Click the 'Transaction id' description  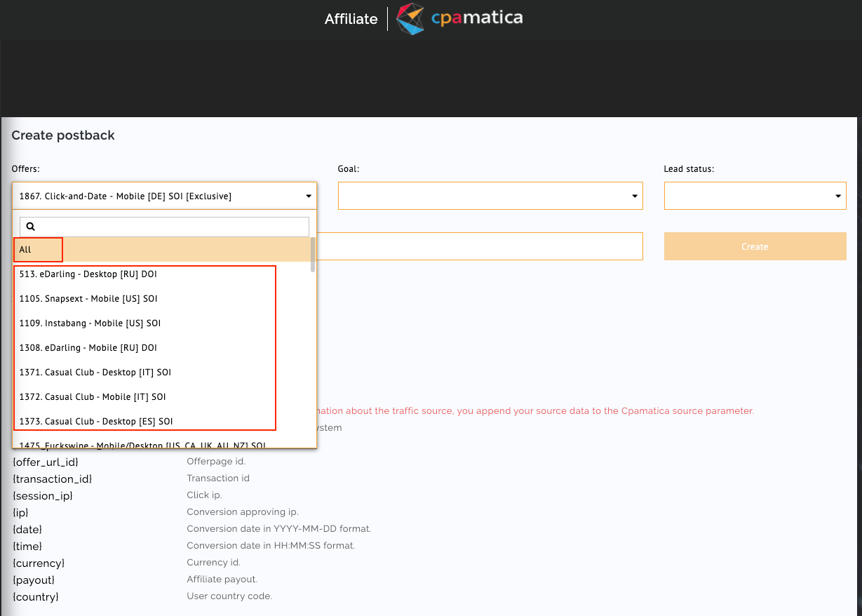click(218, 478)
